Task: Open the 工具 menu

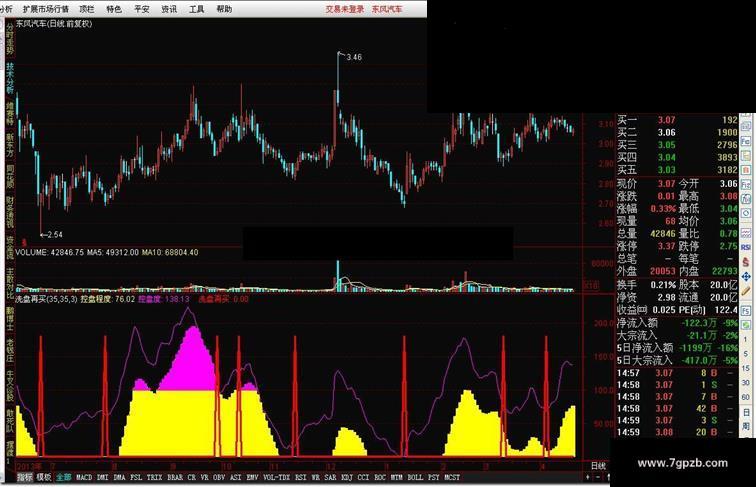Action: pos(196,9)
